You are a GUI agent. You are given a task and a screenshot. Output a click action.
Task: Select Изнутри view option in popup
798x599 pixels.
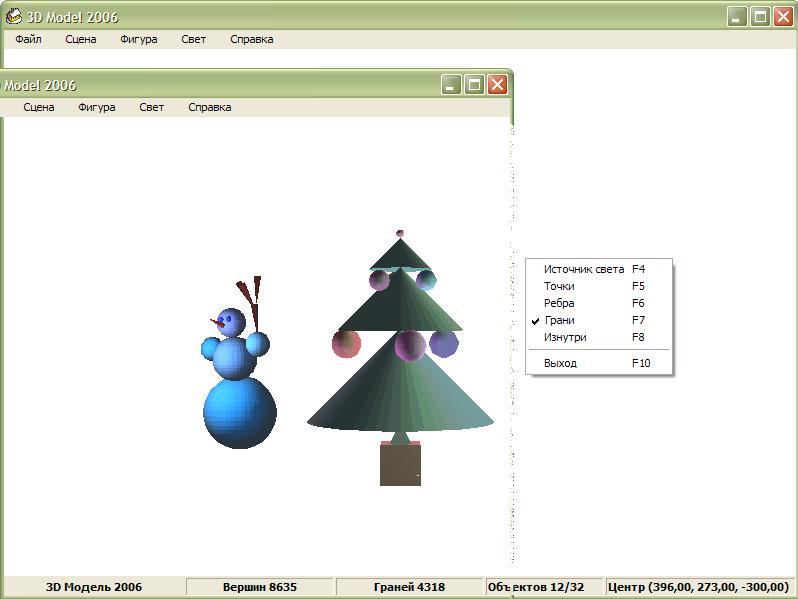coord(599,337)
